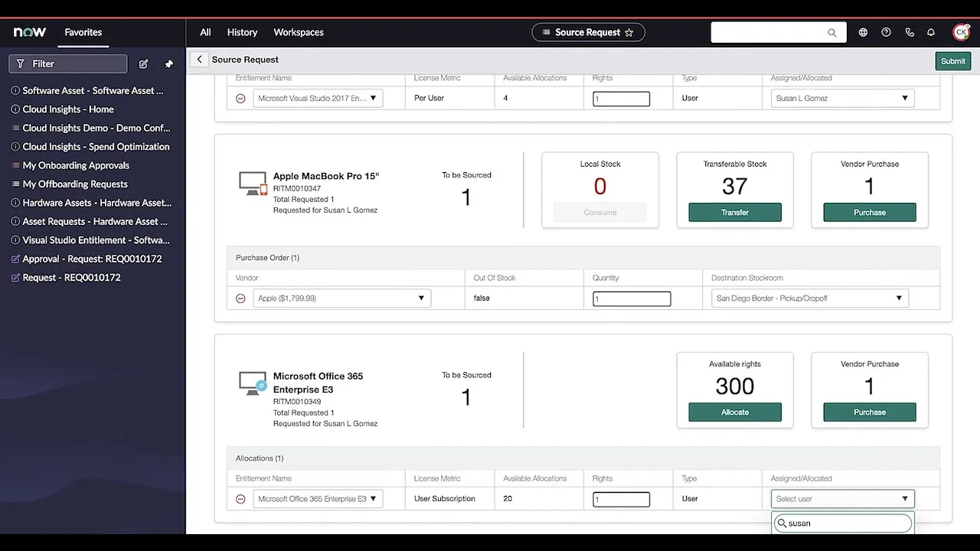Click the Apple MacBook Pro hardware icon

click(x=253, y=183)
